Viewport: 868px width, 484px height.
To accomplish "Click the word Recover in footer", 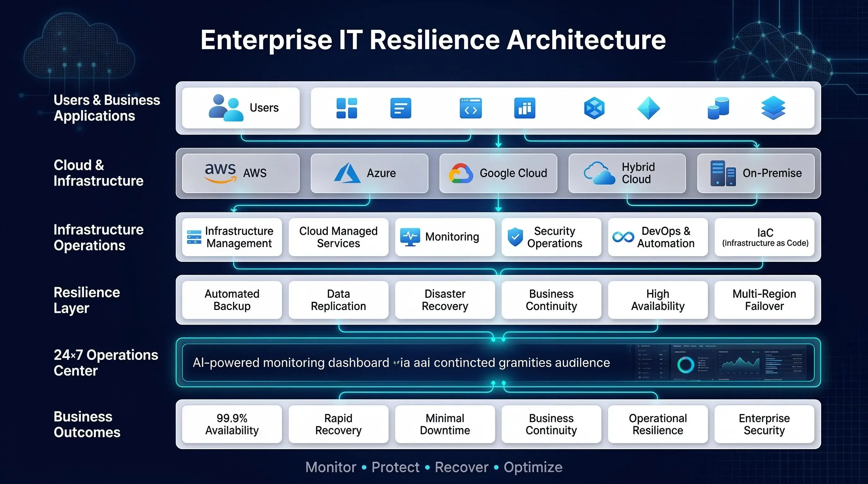I will pos(461,467).
